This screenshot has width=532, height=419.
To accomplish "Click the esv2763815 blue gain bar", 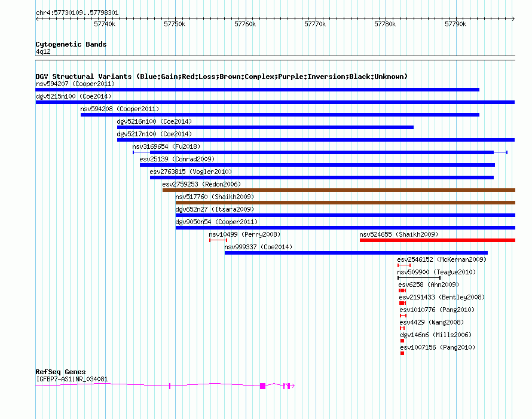I will [x=322, y=178].
